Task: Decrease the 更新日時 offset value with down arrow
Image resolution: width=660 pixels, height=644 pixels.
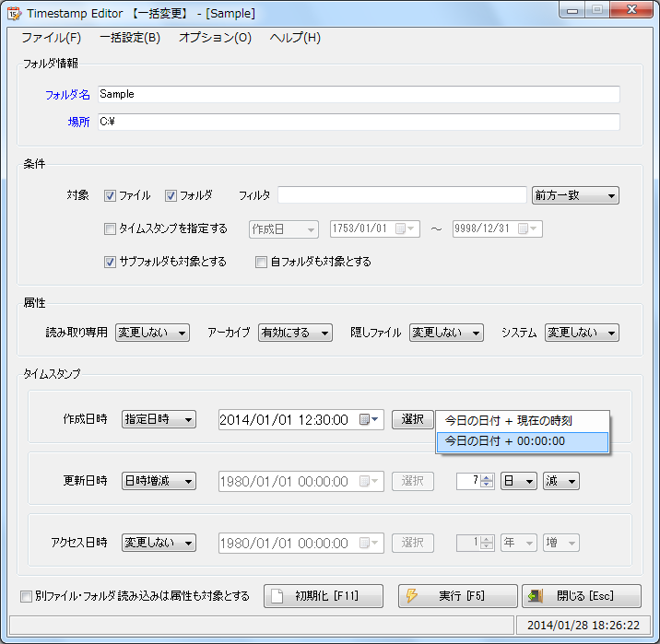Action: [x=488, y=486]
